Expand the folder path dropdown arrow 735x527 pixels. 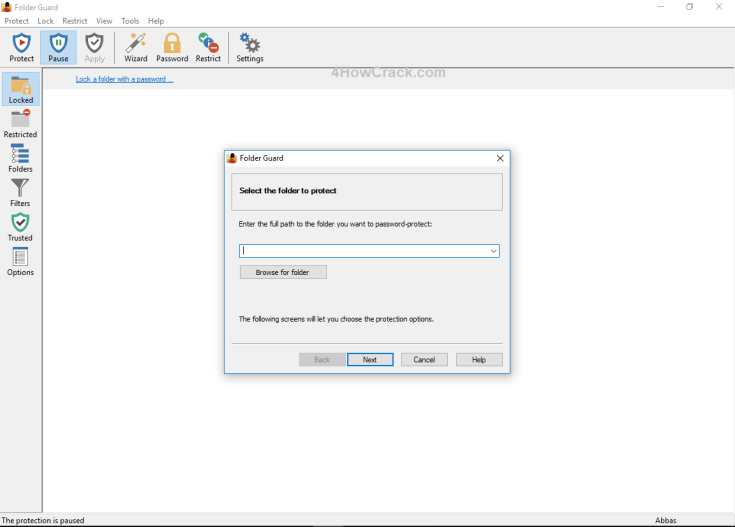click(x=494, y=251)
